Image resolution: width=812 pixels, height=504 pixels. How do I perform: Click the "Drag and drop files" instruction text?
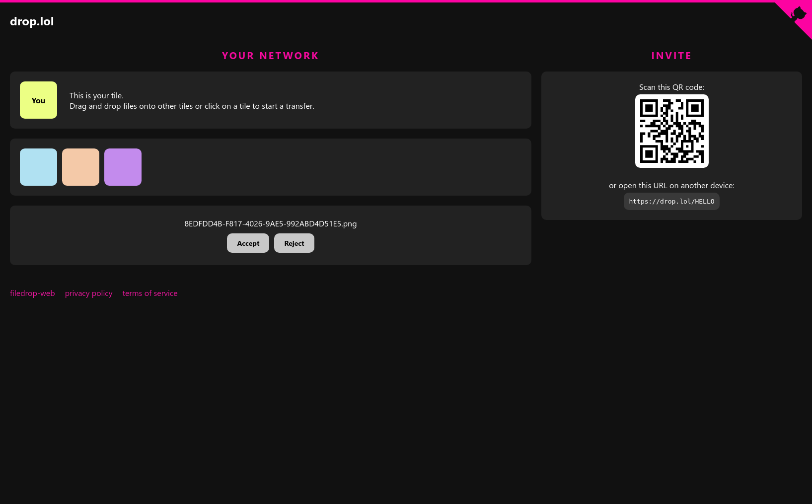[192, 106]
